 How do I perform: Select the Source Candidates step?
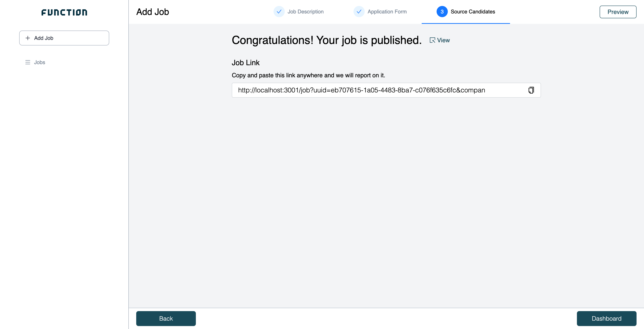(x=473, y=12)
